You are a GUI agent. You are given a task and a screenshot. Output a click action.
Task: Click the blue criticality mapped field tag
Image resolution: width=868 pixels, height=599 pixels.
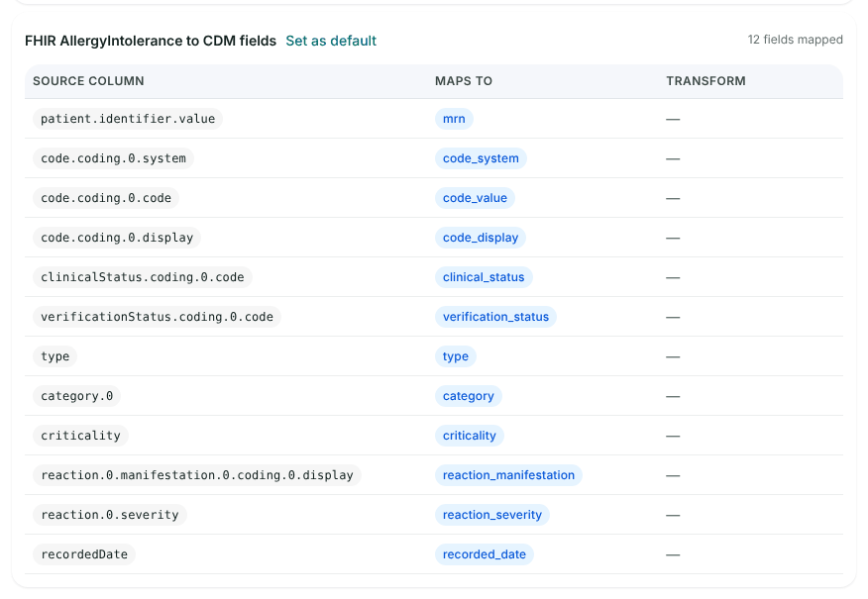[470, 436]
